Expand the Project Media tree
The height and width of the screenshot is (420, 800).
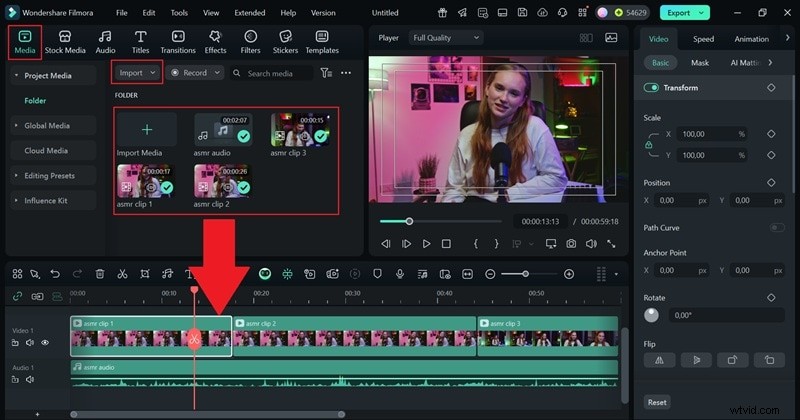16,76
